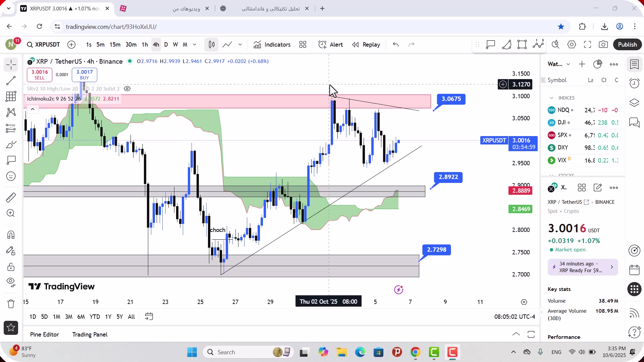Switch to the 15m timeframe
The image size is (644, 362).
(x=115, y=45)
